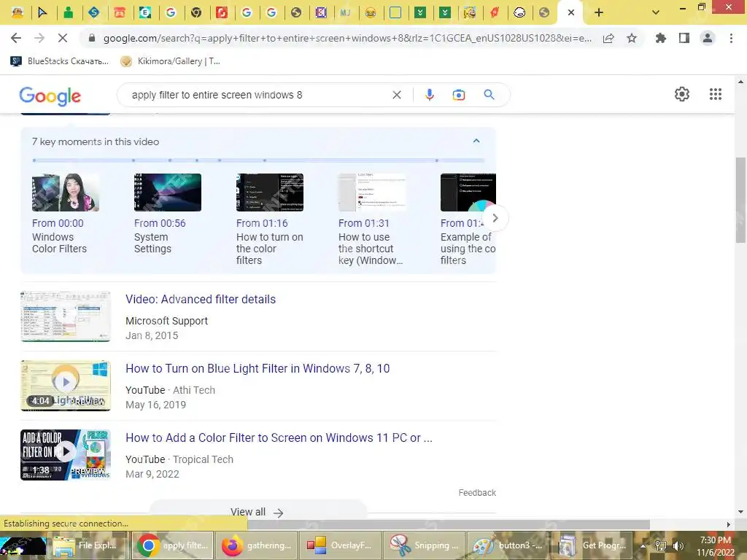
Task: Jump to 01:31 shortcut key moment
Action: click(x=371, y=219)
